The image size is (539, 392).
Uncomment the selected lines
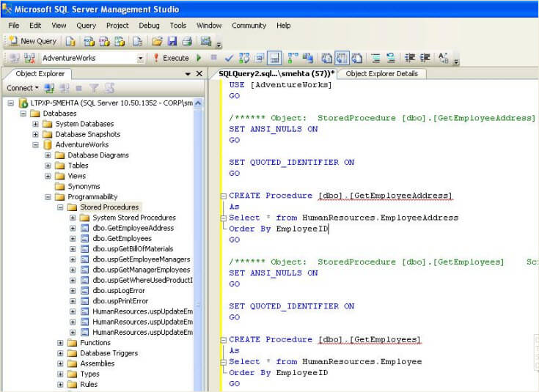(x=391, y=58)
